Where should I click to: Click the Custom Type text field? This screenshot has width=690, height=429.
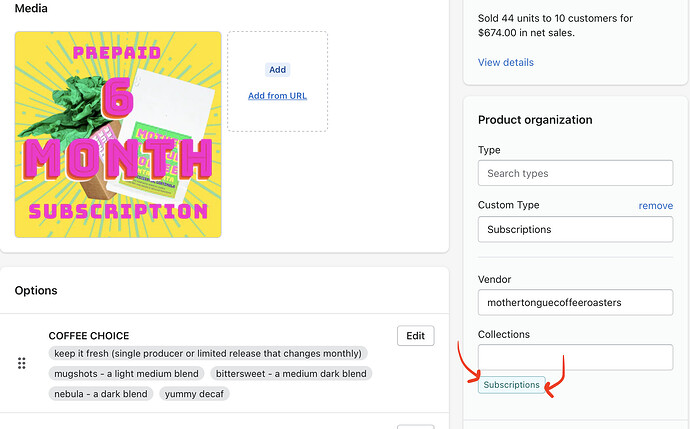click(575, 229)
